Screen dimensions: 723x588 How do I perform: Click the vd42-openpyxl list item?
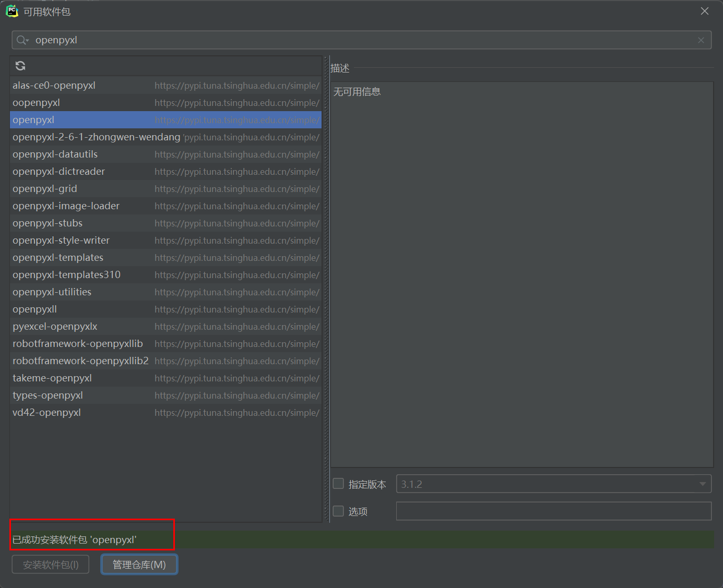point(46,413)
